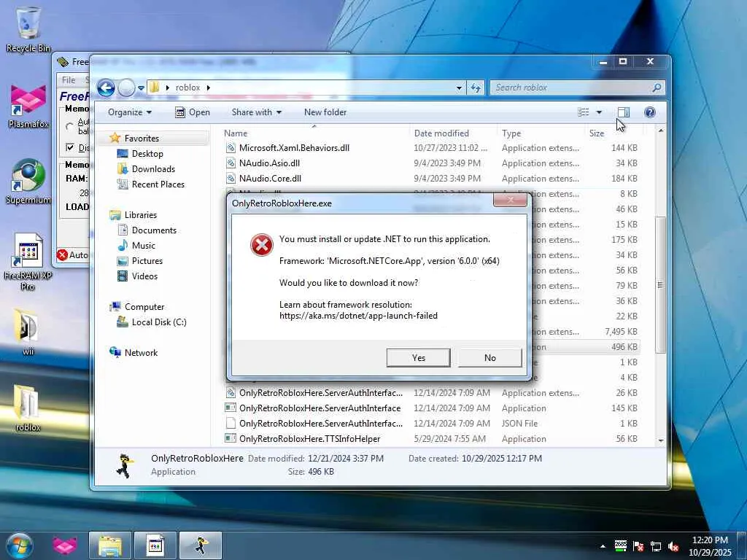The width and height of the screenshot is (747, 560).
Task: Open recent locations dropdown arrow
Action: (141, 88)
